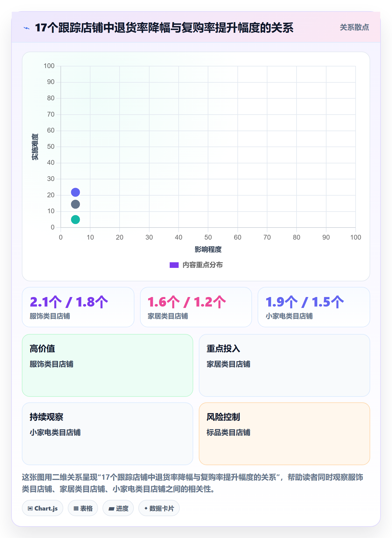Click the gray scatter point in the chart
Viewport: 392px width, 538px height.
[x=75, y=204]
